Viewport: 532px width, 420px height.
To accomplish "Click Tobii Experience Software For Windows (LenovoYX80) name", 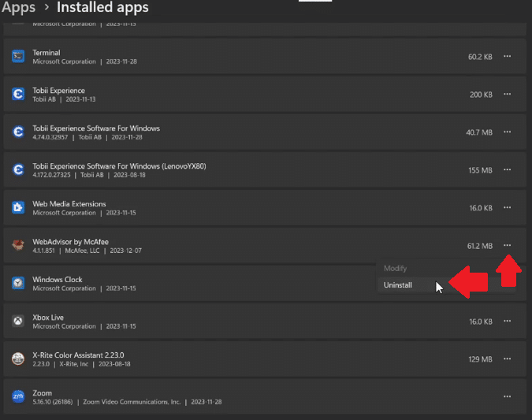I will coord(119,166).
